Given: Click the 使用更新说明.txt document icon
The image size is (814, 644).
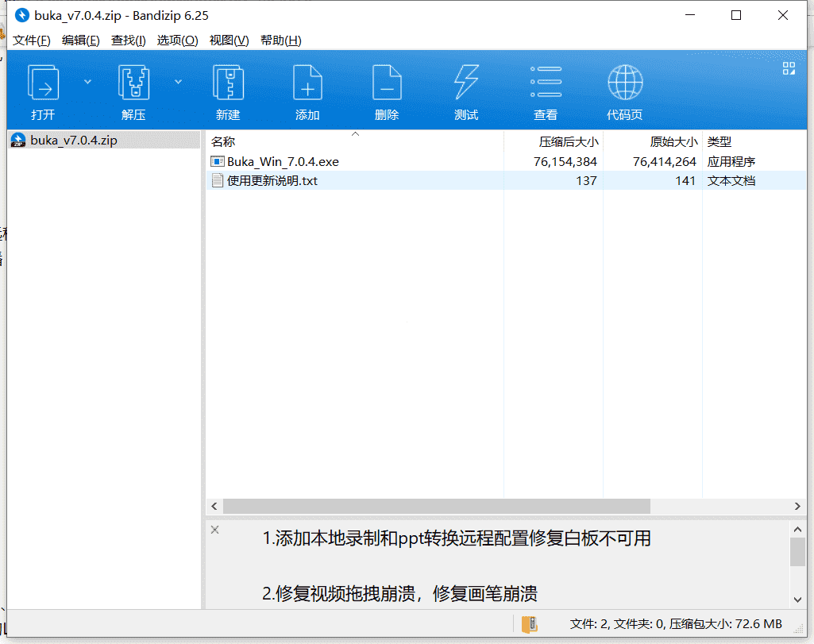Looking at the screenshot, I should pyautogui.click(x=218, y=180).
